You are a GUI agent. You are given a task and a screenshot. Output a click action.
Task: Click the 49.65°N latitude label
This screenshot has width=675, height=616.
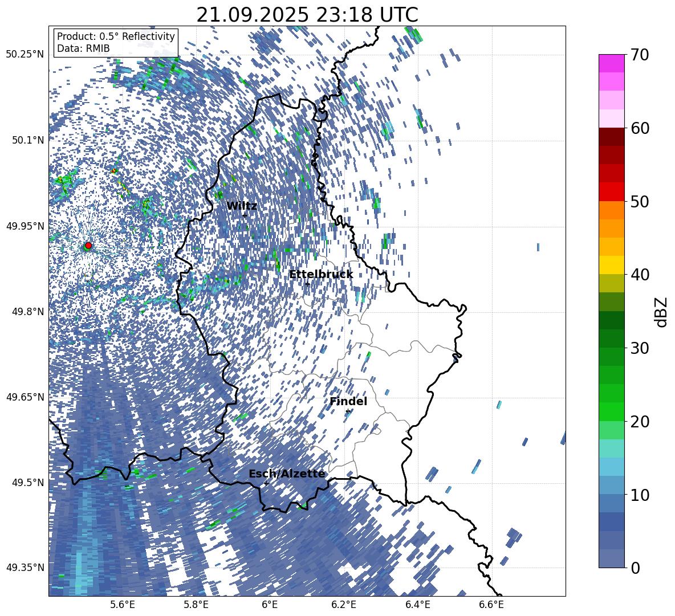click(x=25, y=397)
